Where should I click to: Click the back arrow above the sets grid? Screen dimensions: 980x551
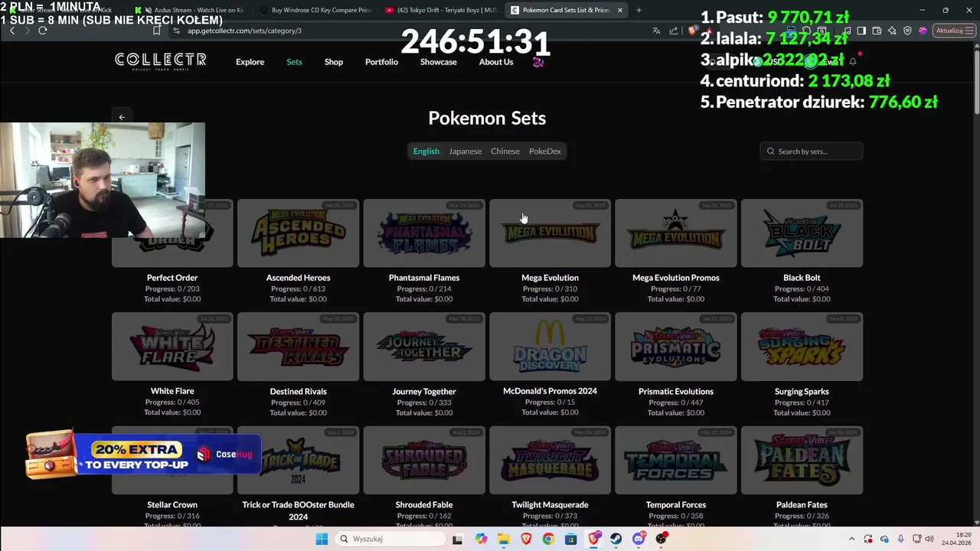pyautogui.click(x=122, y=117)
